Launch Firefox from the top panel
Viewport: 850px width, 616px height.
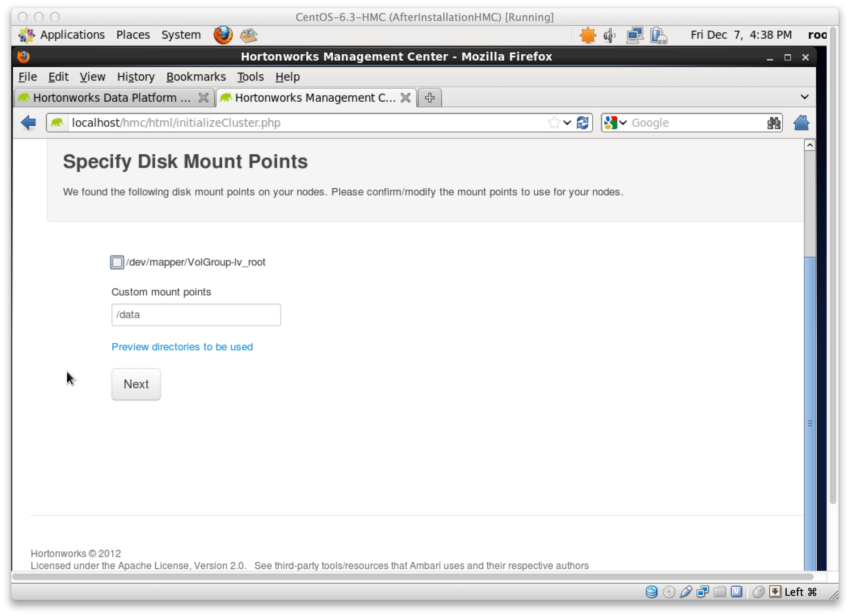click(x=223, y=35)
